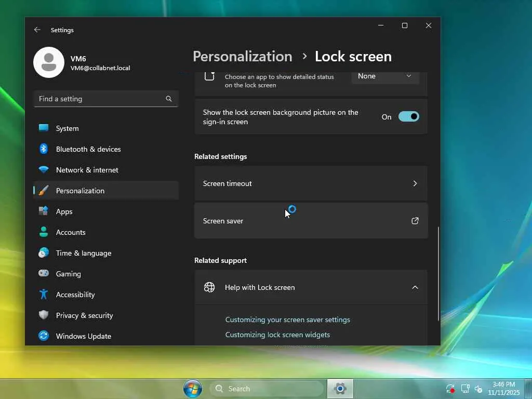Screen dimensions: 532x399
Task: Click the external link icon on Screen saver
Action: coord(415,221)
